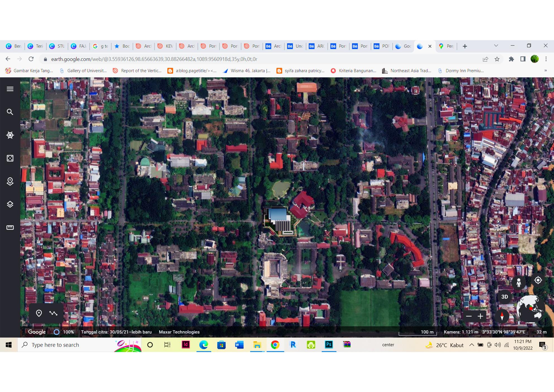Click Draw line or shape tool
This screenshot has width=554, height=392.
tap(53, 313)
